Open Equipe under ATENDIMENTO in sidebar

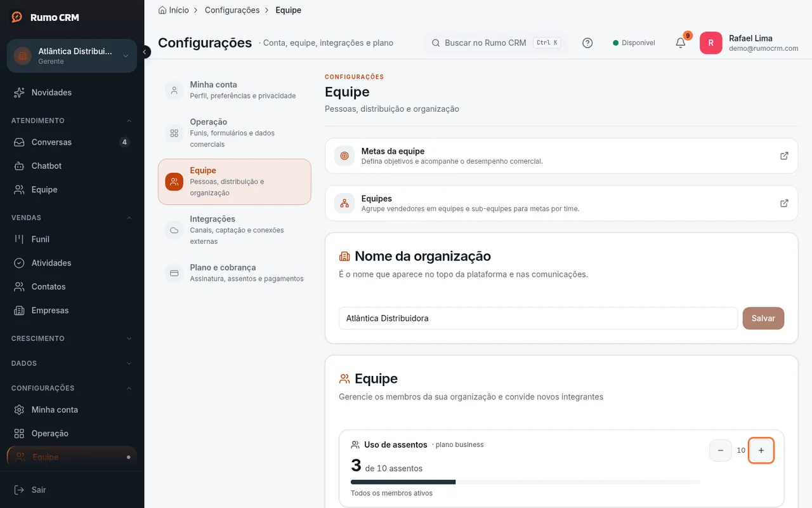click(x=72, y=190)
